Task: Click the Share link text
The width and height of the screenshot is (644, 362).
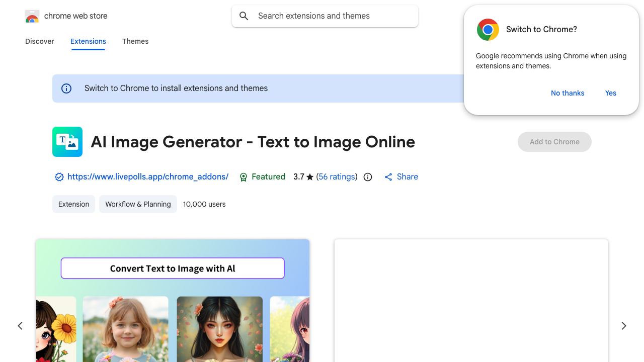Action: tap(408, 177)
